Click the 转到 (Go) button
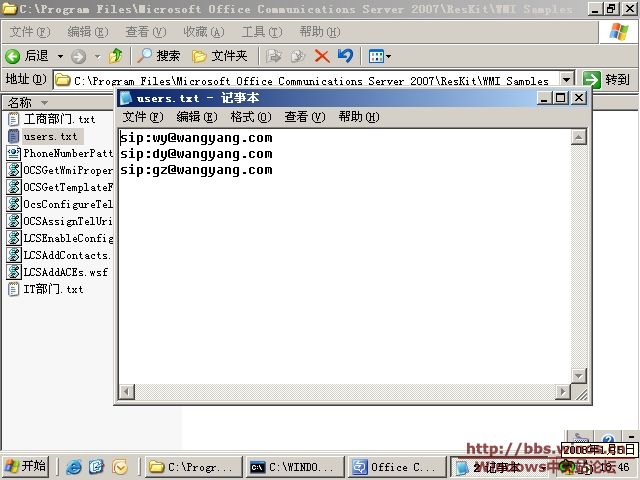Image resolution: width=640 pixels, height=480 pixels. 607,79
